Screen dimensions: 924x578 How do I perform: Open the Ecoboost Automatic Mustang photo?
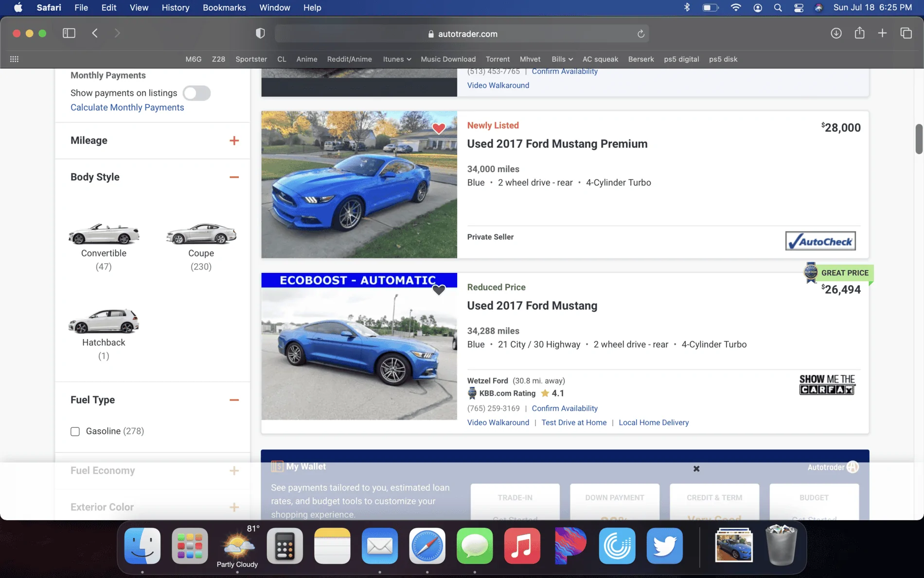(x=359, y=346)
